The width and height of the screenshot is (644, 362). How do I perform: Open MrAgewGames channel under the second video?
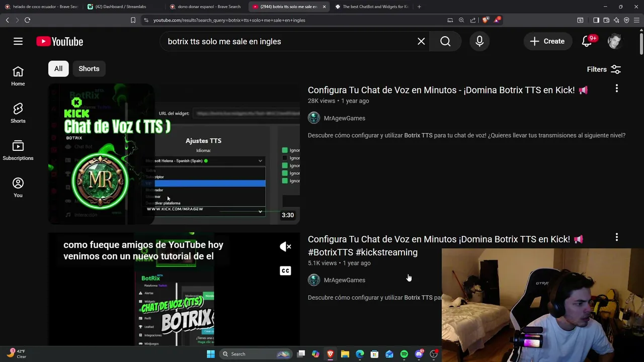coord(345,280)
